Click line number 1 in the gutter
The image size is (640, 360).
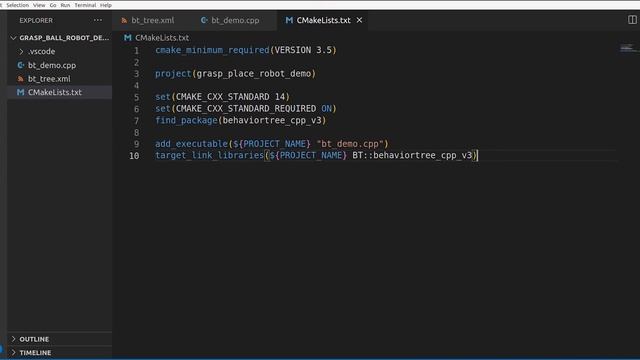pos(136,51)
